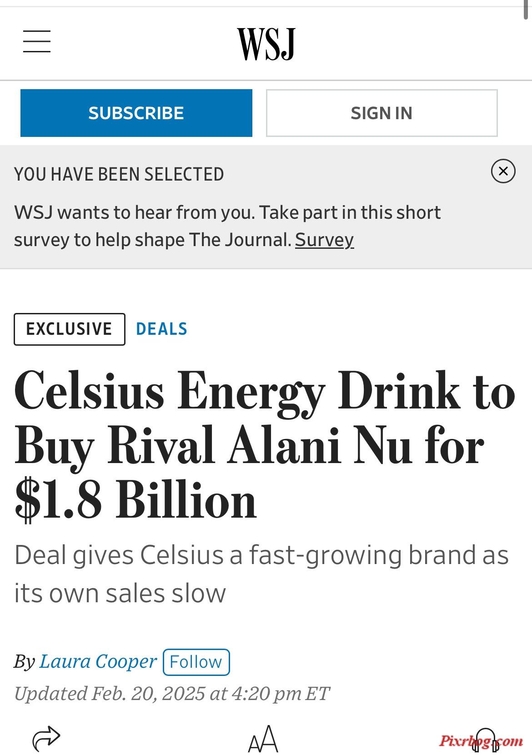Click the 'YOU HAVE BEEN SELECTED' banner heading
Viewport: 532px width, 756px height.
click(119, 174)
